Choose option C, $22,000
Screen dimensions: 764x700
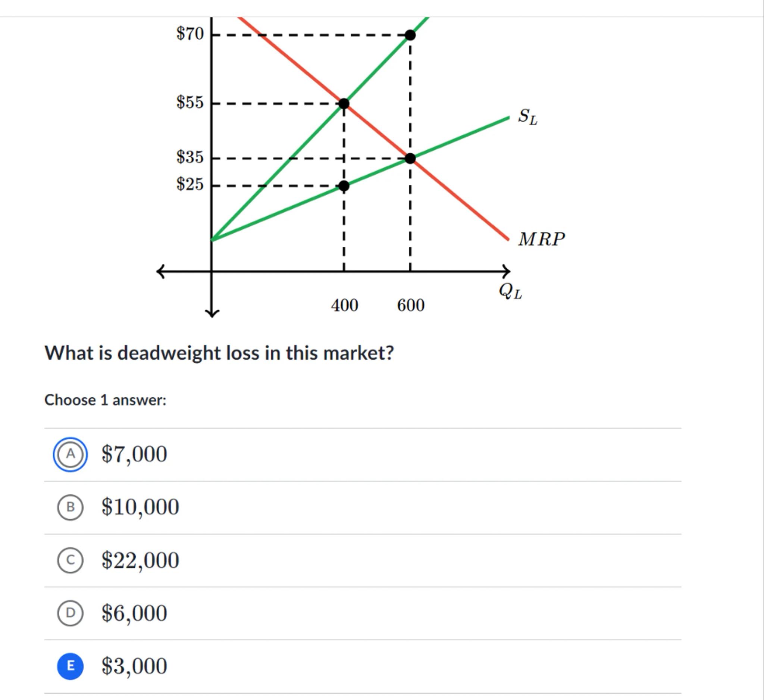click(x=70, y=560)
